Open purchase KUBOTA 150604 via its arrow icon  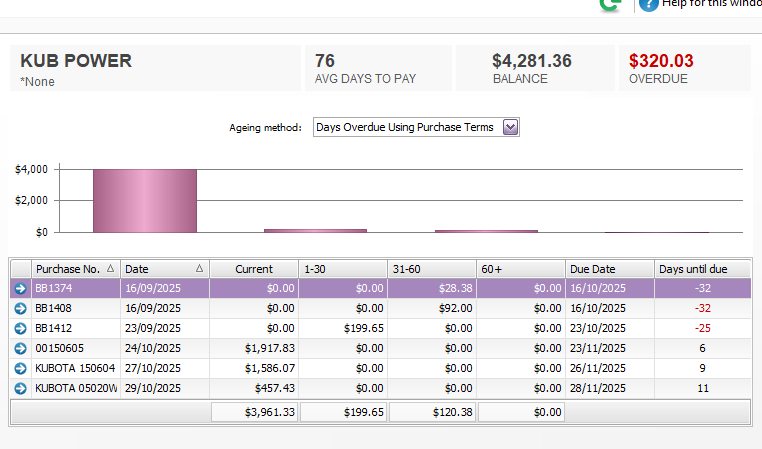point(20,368)
